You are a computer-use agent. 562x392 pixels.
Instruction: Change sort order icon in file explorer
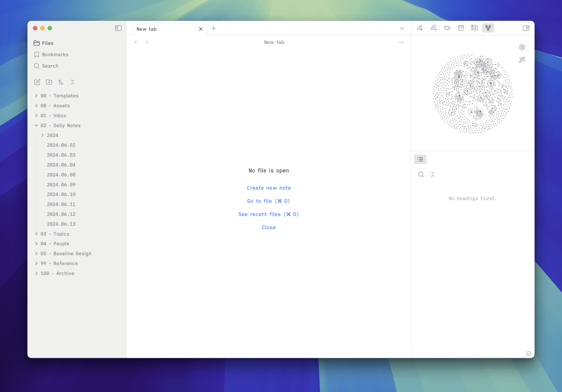61,82
